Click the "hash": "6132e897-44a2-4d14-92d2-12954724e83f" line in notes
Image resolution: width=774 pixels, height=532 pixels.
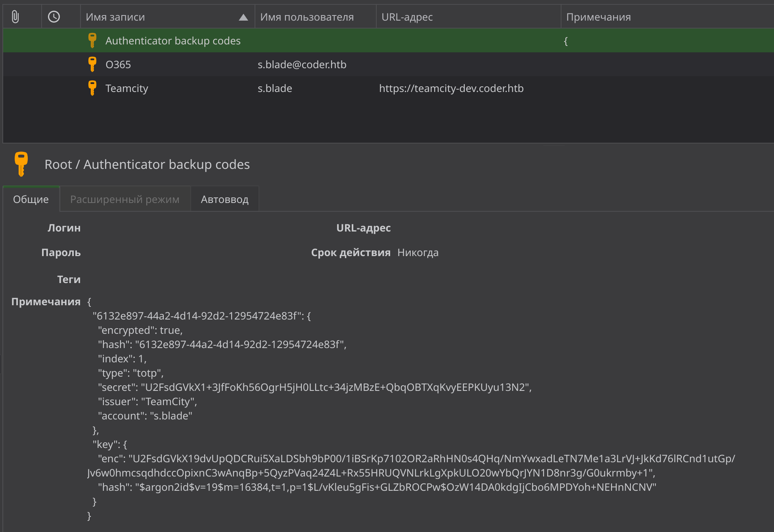pos(222,344)
